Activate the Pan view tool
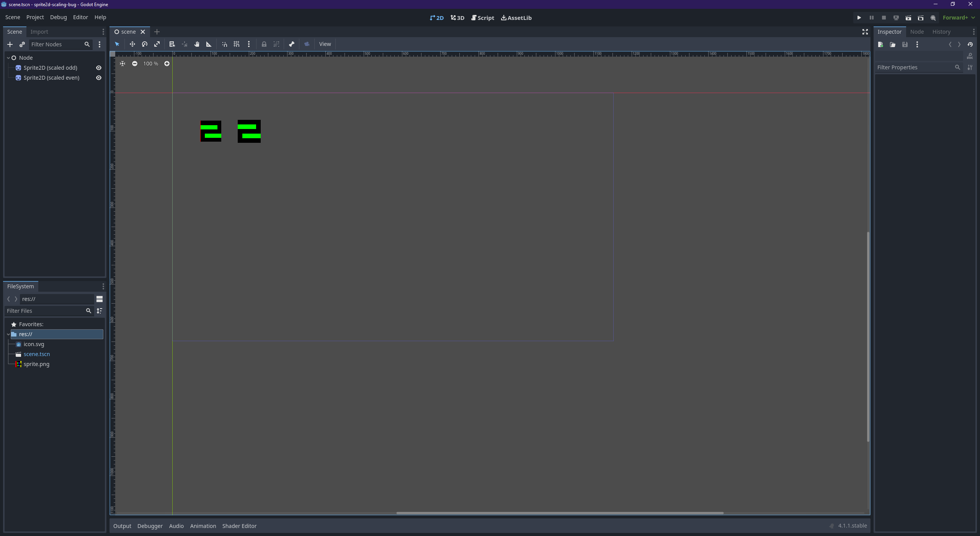The height and width of the screenshot is (536, 980). click(196, 44)
